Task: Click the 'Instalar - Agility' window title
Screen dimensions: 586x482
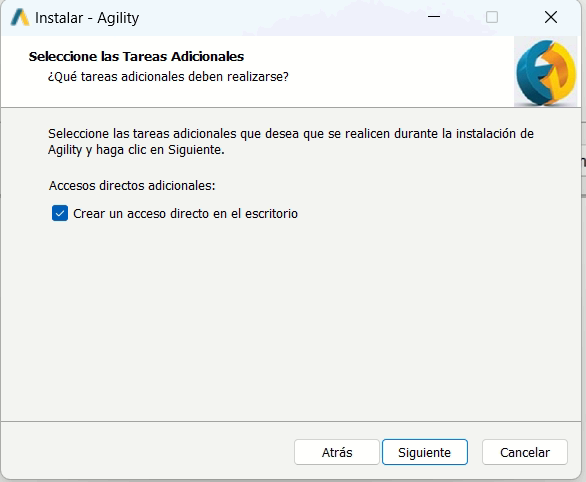Action: click(87, 18)
